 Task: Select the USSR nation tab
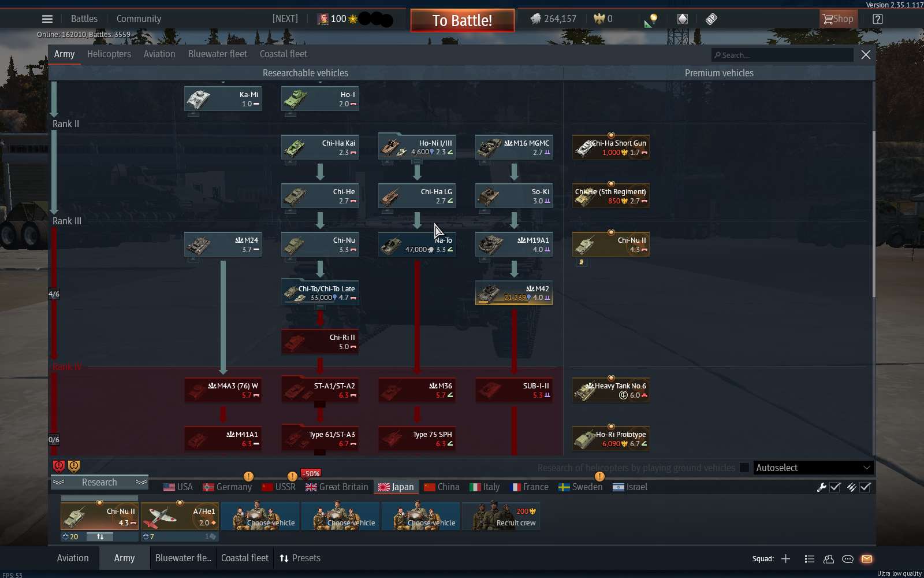click(x=279, y=487)
